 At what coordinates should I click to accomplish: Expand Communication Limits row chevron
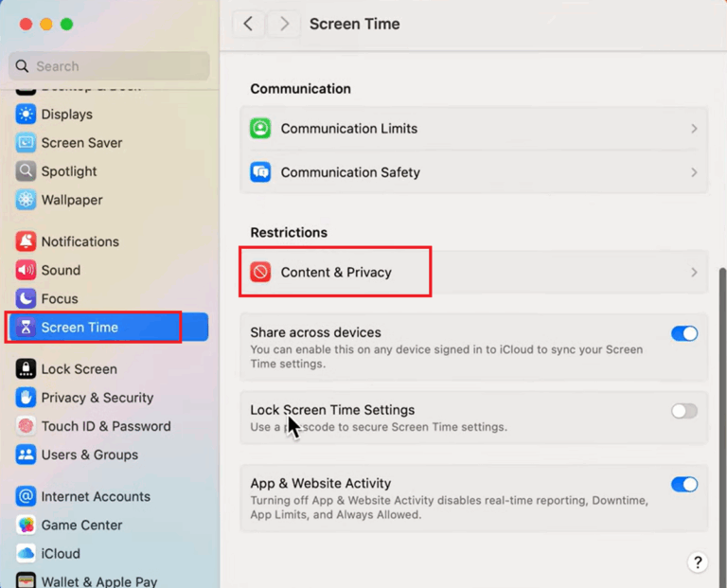tap(694, 129)
